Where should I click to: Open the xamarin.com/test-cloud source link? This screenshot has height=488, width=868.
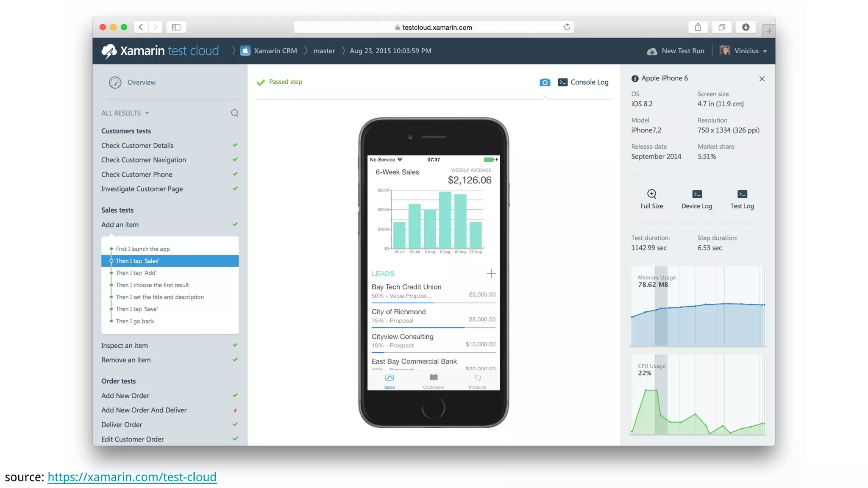click(x=132, y=477)
